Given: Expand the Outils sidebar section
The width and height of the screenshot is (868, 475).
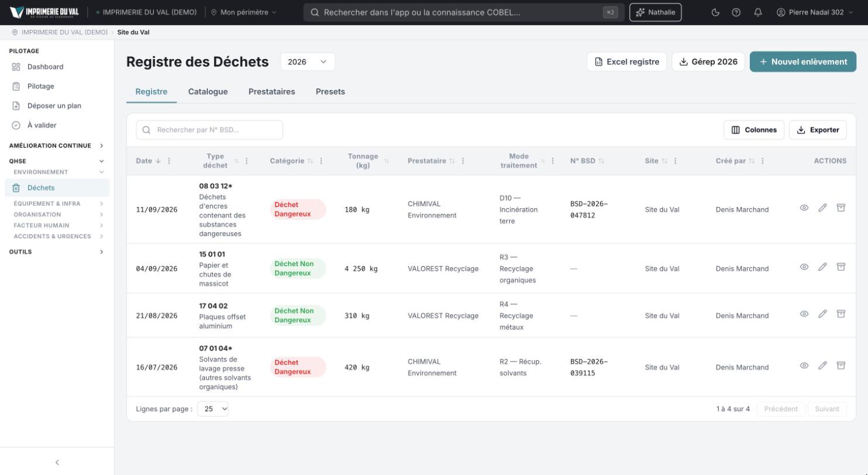Looking at the screenshot, I should [x=57, y=252].
